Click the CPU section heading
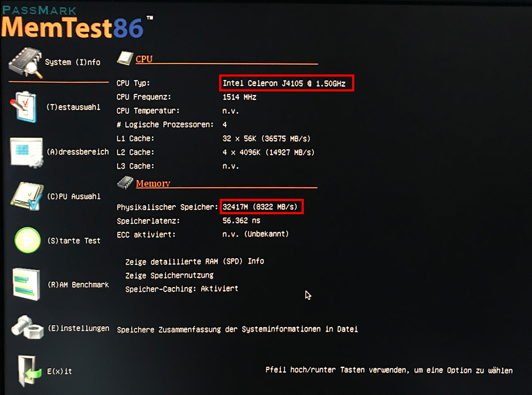This screenshot has width=532, height=395. pyautogui.click(x=144, y=59)
